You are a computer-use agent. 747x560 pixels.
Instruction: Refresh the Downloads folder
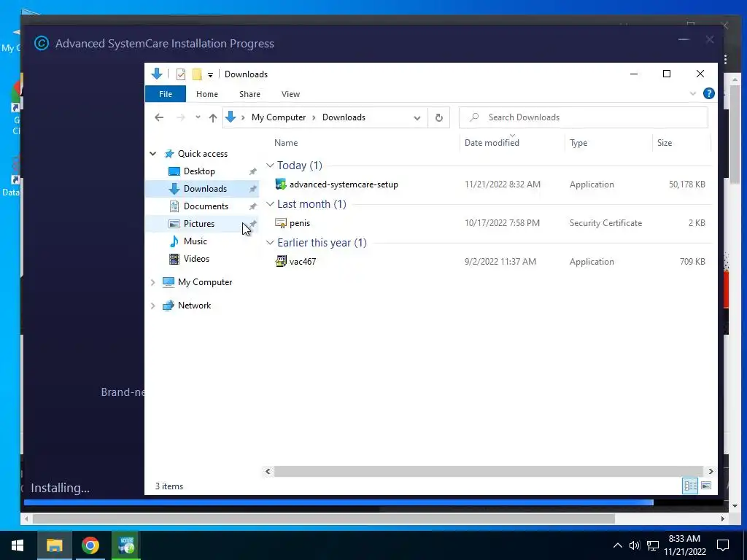click(438, 117)
